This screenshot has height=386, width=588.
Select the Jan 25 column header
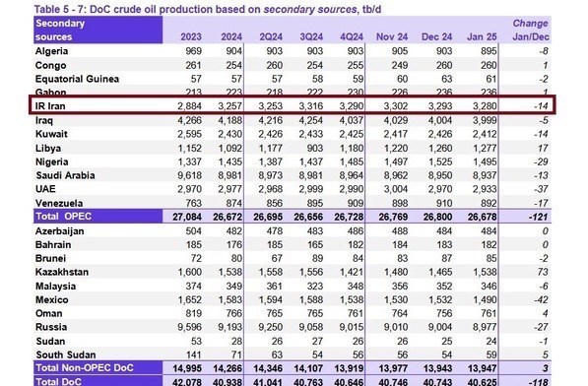[x=482, y=36]
